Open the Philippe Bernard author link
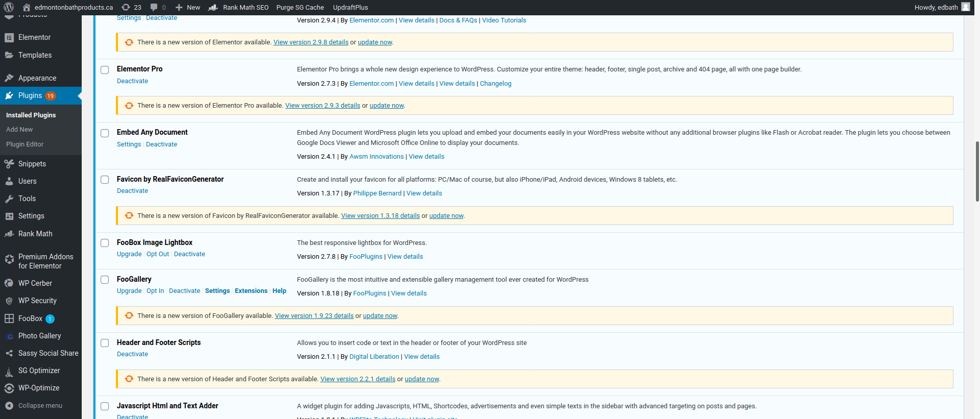 pos(377,193)
